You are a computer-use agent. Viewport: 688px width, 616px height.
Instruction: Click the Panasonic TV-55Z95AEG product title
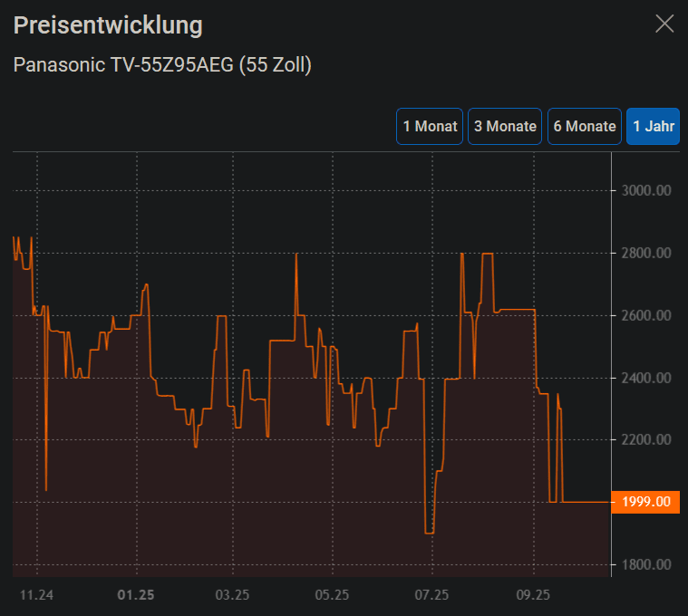[162, 65]
